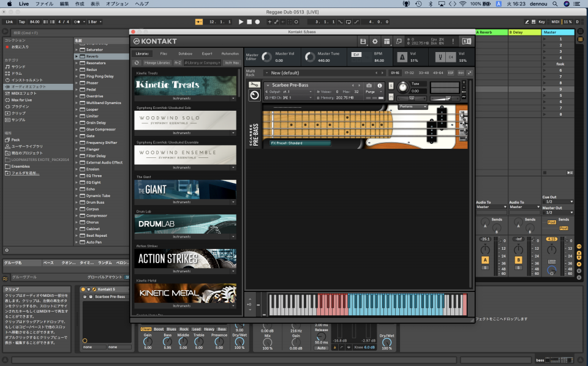588x366 pixels.
Task: Click the Tap tempo button
Action: (x=21, y=21)
